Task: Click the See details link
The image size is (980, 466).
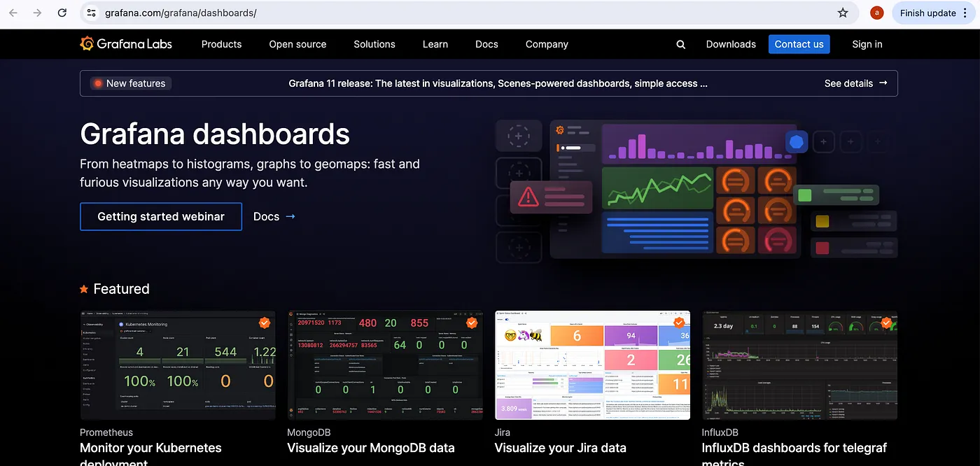Action: pos(848,83)
